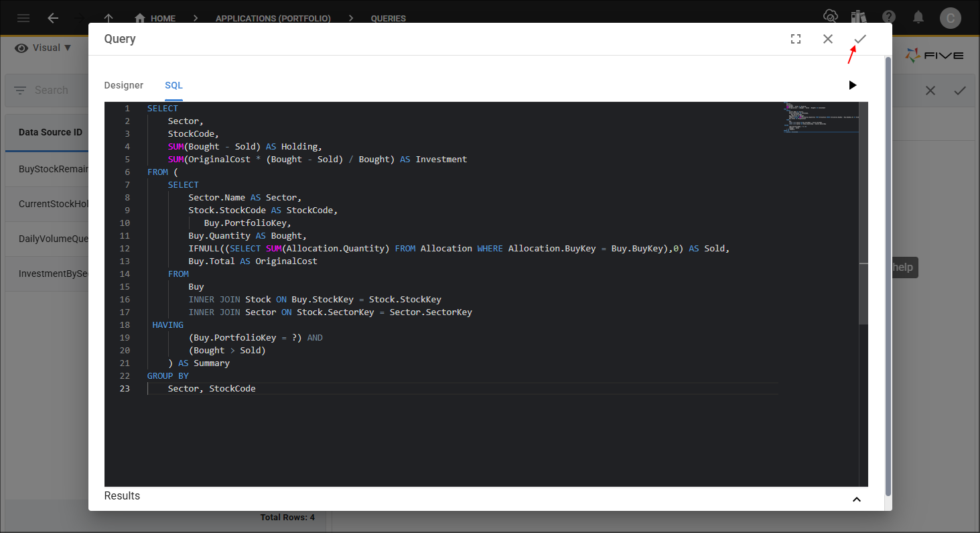Run the SQL query with play button

[852, 85]
